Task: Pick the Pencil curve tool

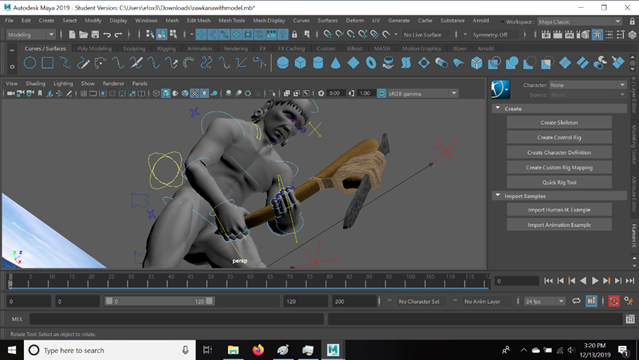Action: click(83, 63)
